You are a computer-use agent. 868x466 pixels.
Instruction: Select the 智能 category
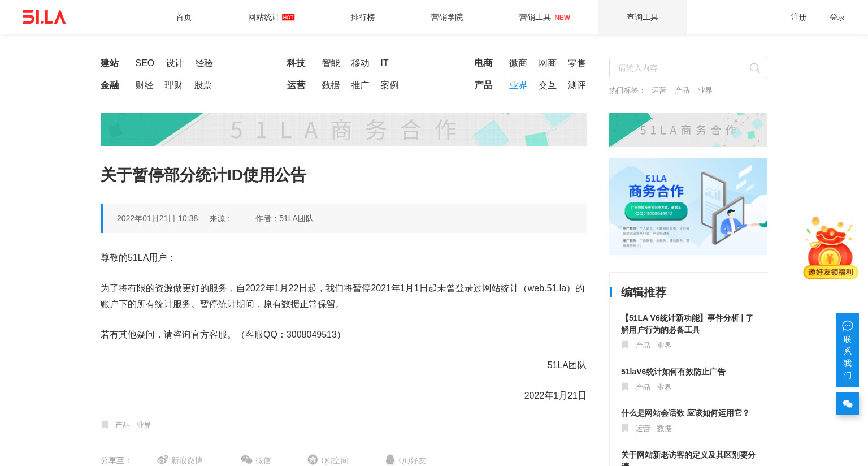pyautogui.click(x=331, y=63)
